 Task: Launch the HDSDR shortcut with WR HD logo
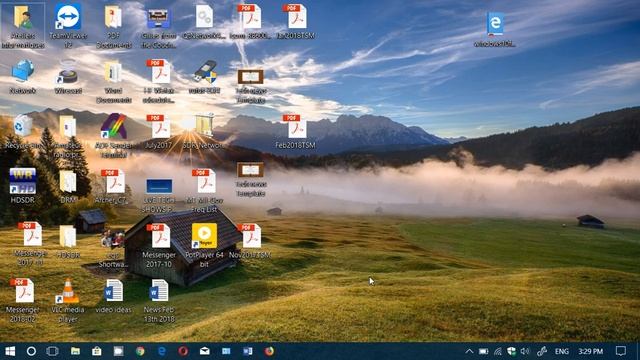[23, 186]
